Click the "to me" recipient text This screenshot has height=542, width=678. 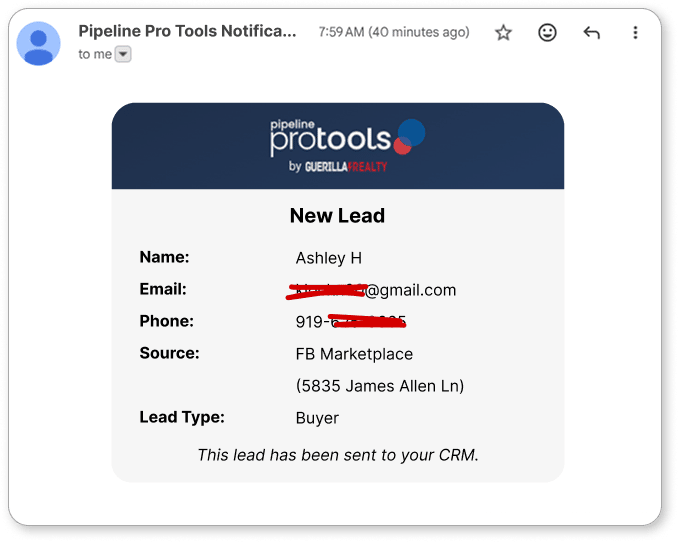95,55
